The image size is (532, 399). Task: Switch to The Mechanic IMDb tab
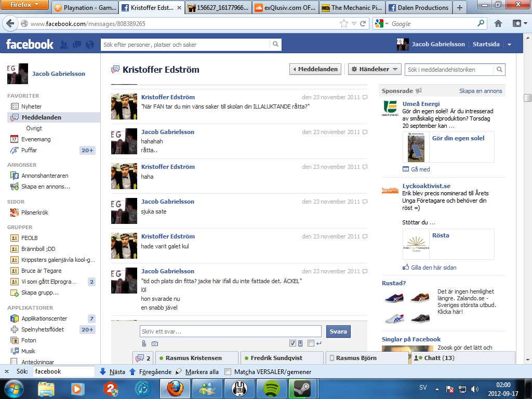coord(352,7)
